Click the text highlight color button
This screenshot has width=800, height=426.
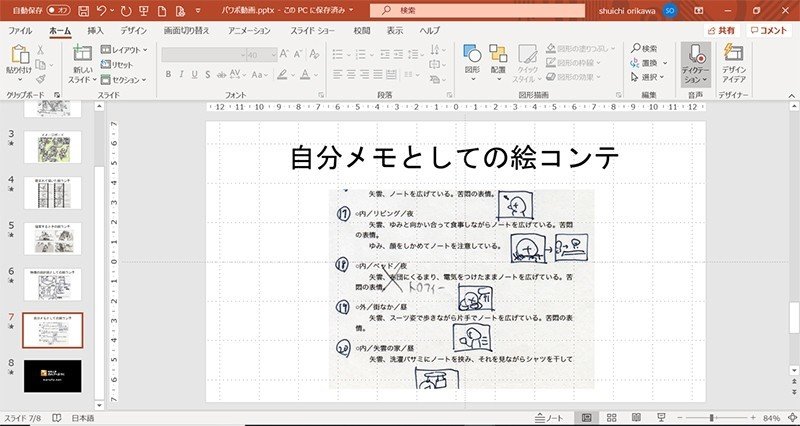click(x=282, y=74)
